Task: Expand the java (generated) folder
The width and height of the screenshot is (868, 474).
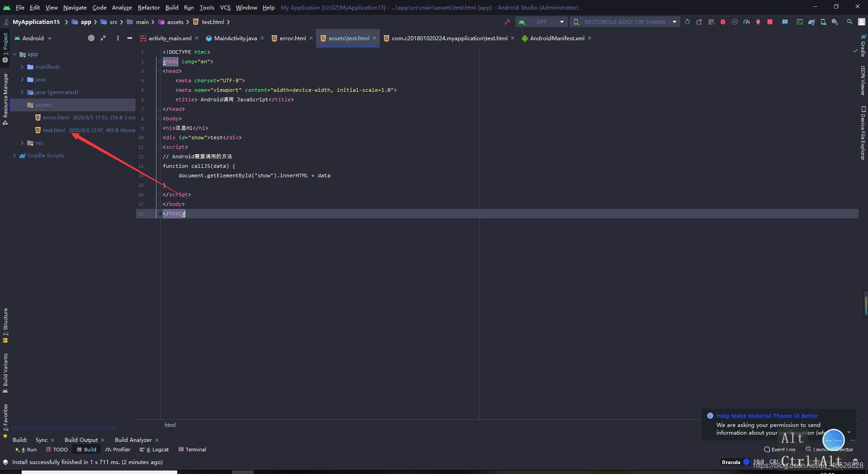Action: (22, 92)
